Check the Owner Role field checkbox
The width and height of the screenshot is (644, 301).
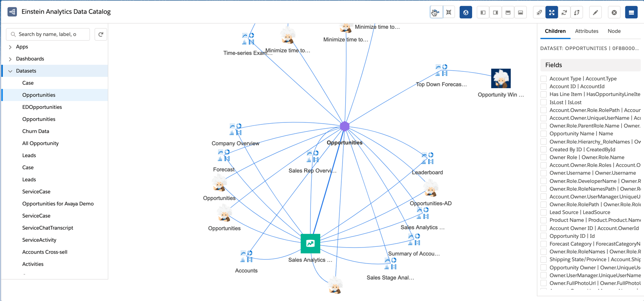544,157
